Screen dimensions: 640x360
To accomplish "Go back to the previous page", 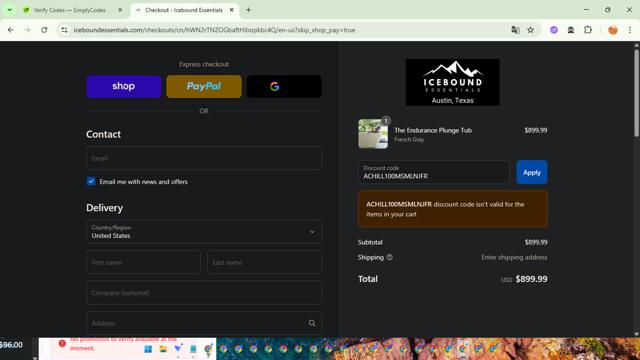I will click(x=11, y=30).
